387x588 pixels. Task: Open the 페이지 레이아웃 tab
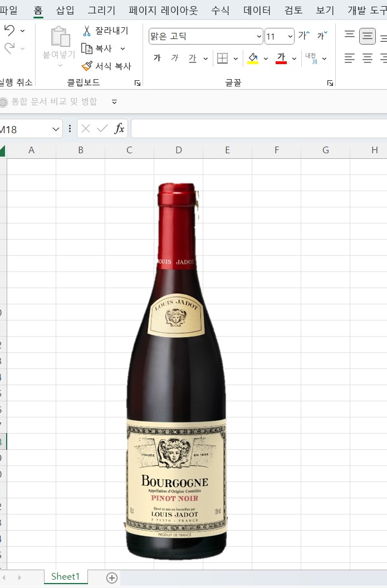[x=163, y=10]
